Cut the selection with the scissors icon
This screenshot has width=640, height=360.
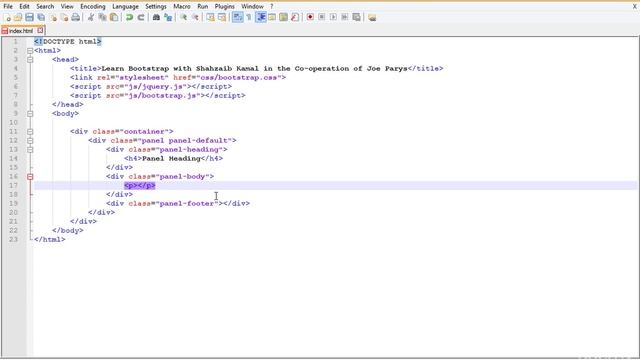click(x=91, y=17)
